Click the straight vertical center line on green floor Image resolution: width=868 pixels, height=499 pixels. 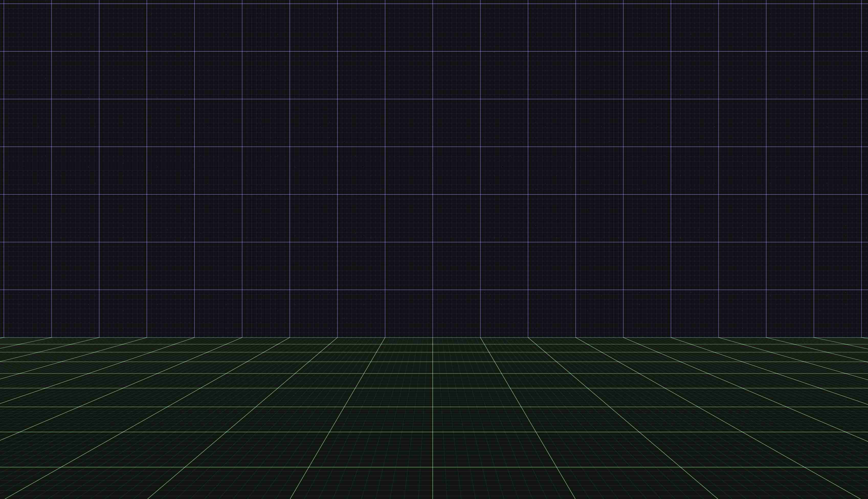[x=432, y=418]
